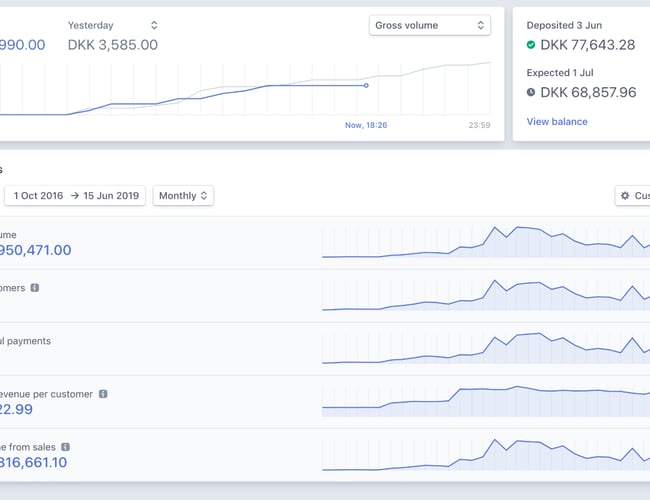Click the info icon beside revenue from sales

65,447
